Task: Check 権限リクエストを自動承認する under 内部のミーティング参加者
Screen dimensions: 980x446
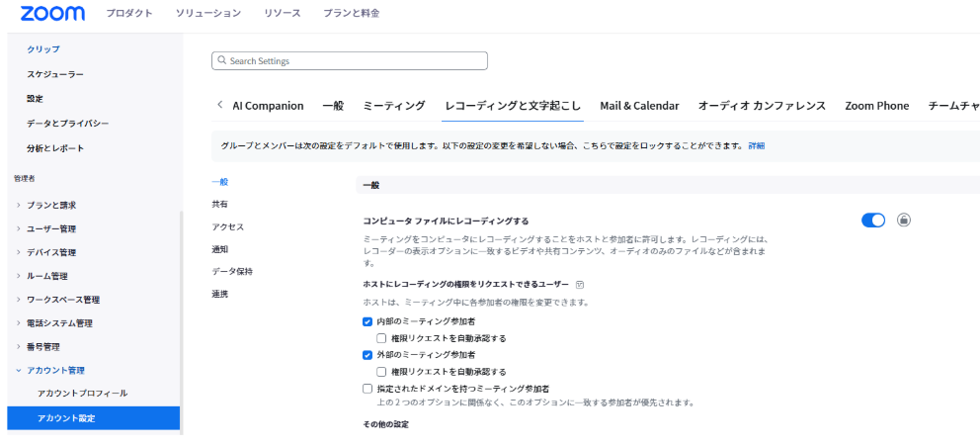Action: point(382,338)
